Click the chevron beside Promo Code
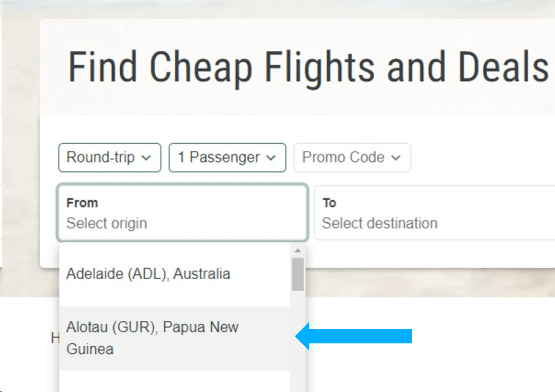This screenshot has width=555, height=392. 396,158
